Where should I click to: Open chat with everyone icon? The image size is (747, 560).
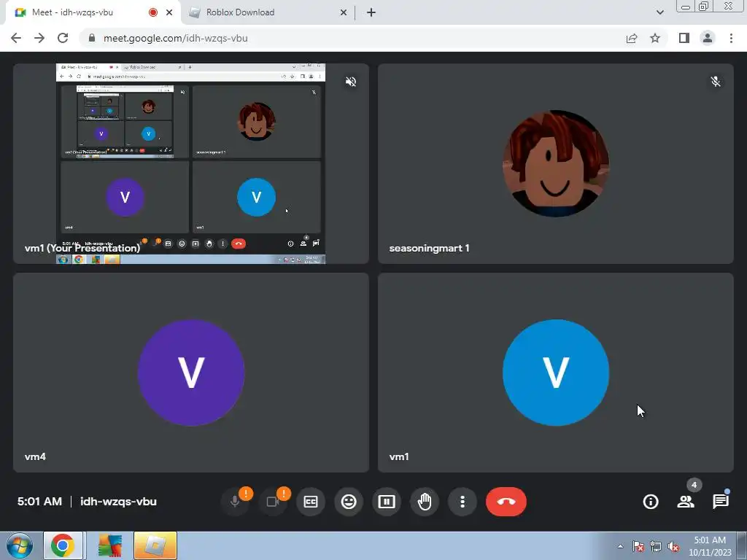click(x=721, y=502)
